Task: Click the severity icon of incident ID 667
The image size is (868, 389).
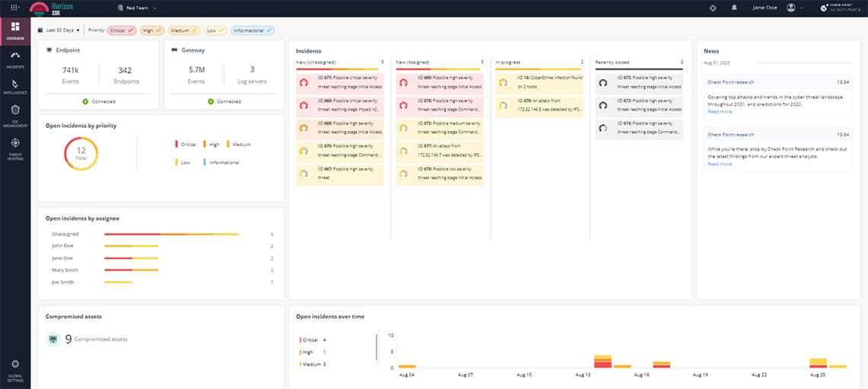Action: point(303,174)
